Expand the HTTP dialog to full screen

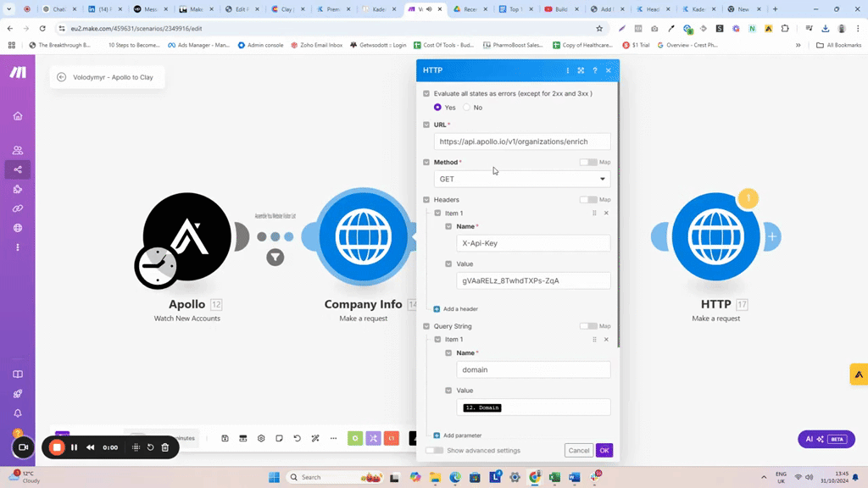coord(581,70)
